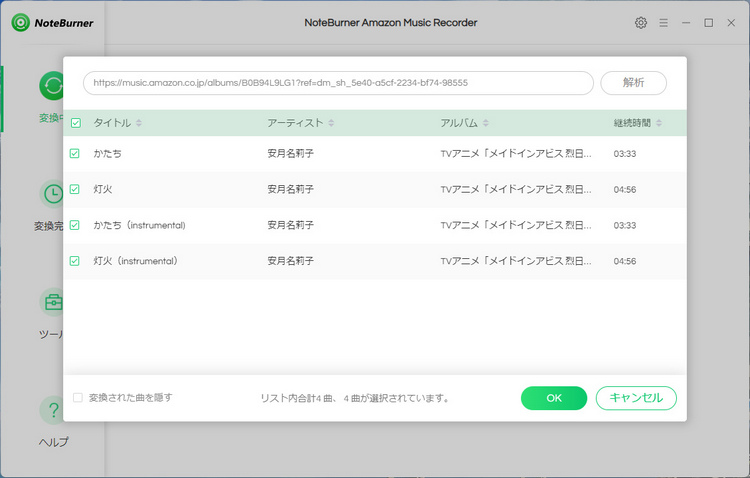Click the 03:33 duration of first row
Viewport: 750px width, 478px height.
pyautogui.click(x=625, y=154)
